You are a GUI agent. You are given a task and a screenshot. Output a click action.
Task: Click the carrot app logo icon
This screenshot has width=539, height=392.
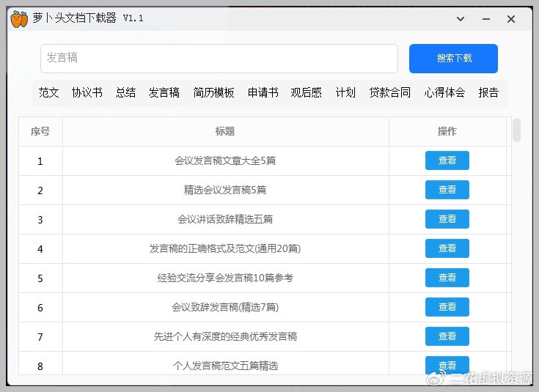click(x=18, y=19)
